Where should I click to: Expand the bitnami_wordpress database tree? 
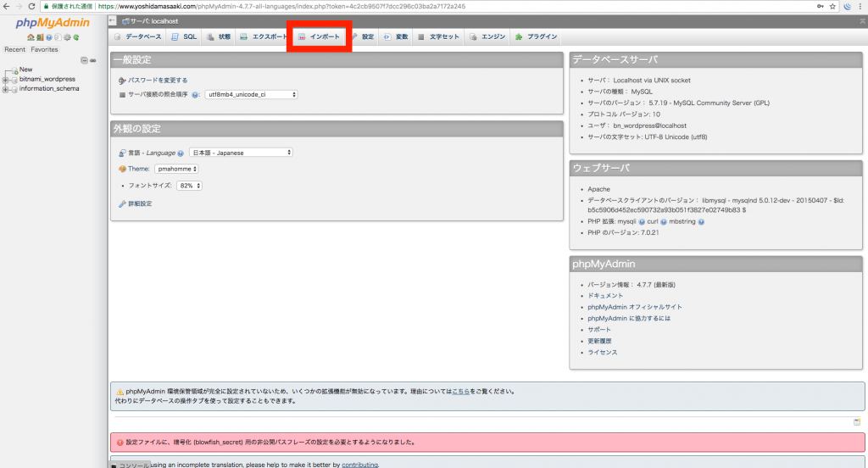click(x=6, y=80)
